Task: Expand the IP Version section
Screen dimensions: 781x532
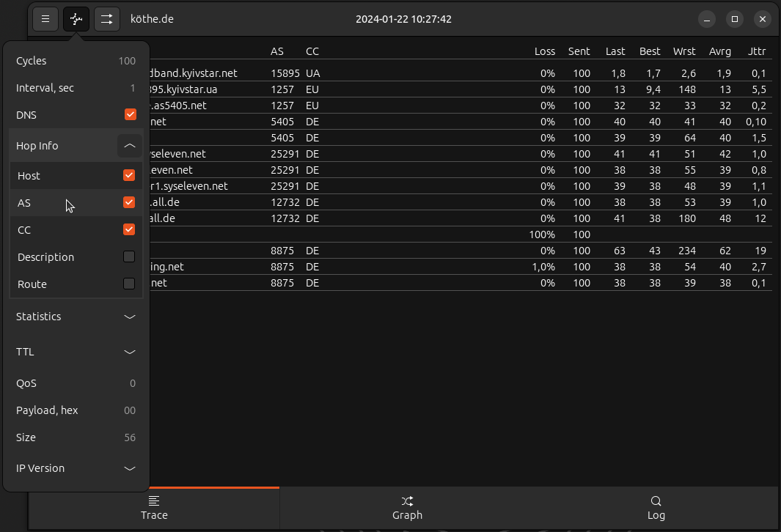Action: (x=130, y=468)
